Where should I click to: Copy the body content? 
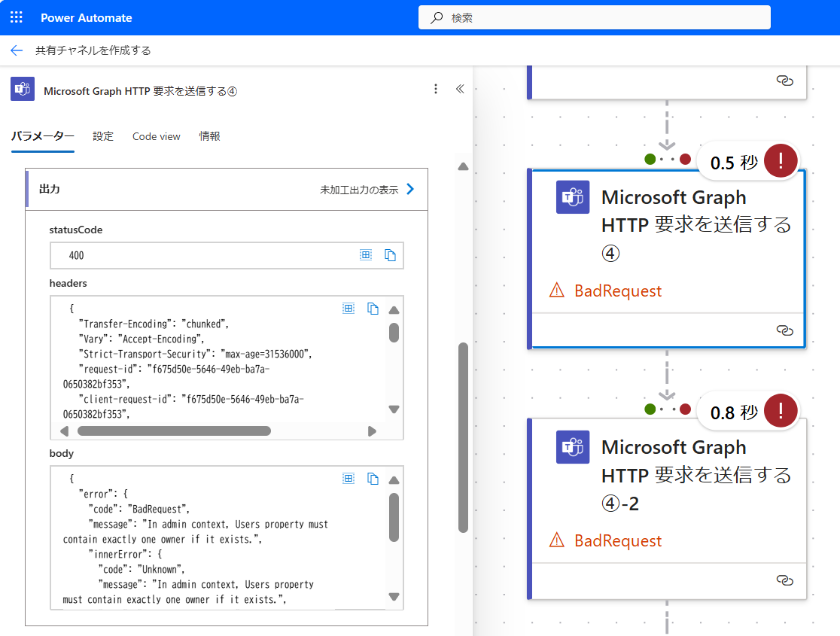373,479
